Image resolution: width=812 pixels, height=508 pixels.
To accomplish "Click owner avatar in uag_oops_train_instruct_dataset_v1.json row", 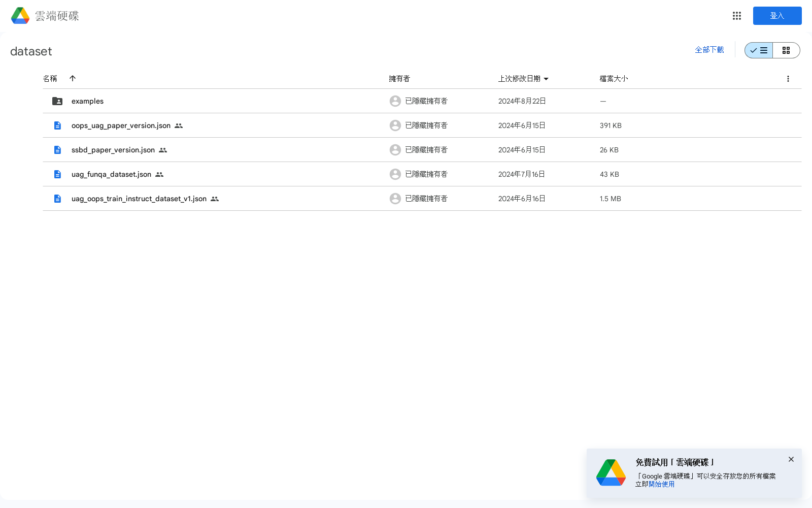I will click(x=395, y=199).
